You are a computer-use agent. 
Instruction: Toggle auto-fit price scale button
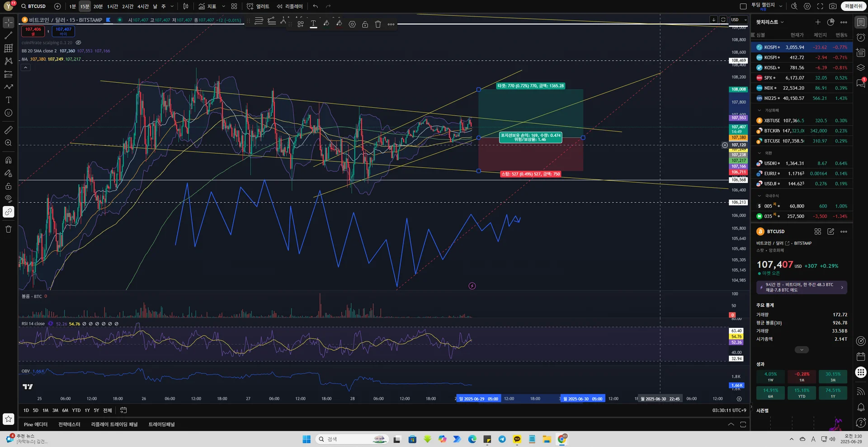(723, 20)
